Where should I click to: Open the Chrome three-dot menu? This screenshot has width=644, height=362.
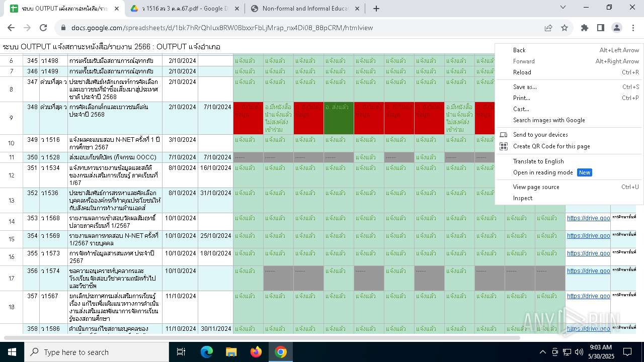click(x=633, y=28)
